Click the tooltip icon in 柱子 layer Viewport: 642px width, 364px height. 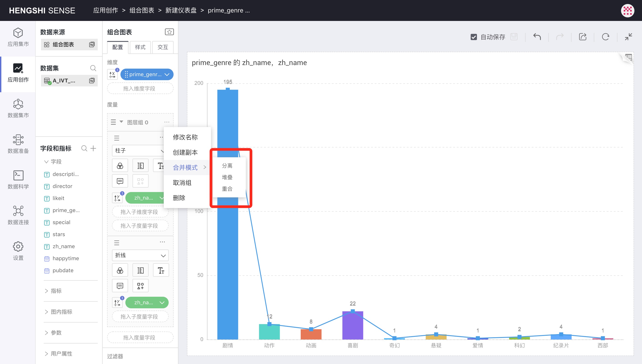(x=120, y=181)
